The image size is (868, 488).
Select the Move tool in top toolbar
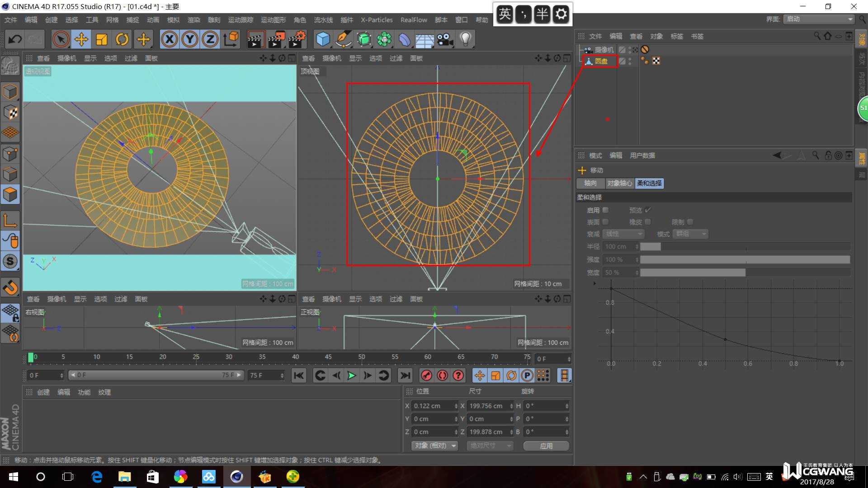click(x=81, y=39)
